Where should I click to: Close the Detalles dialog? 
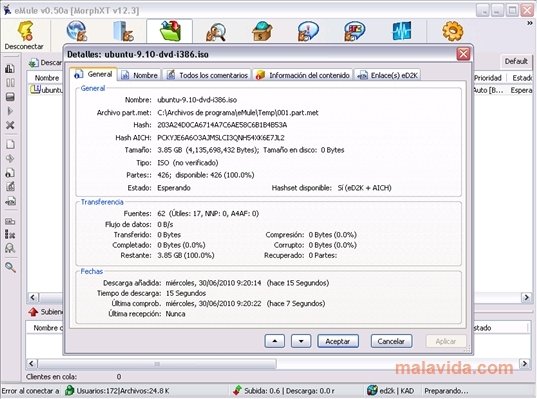click(463, 54)
